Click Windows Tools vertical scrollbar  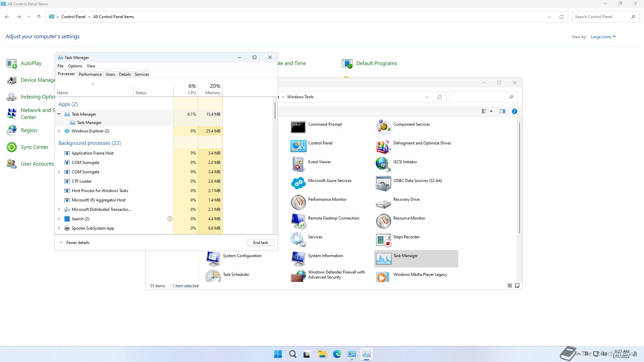coord(520,178)
